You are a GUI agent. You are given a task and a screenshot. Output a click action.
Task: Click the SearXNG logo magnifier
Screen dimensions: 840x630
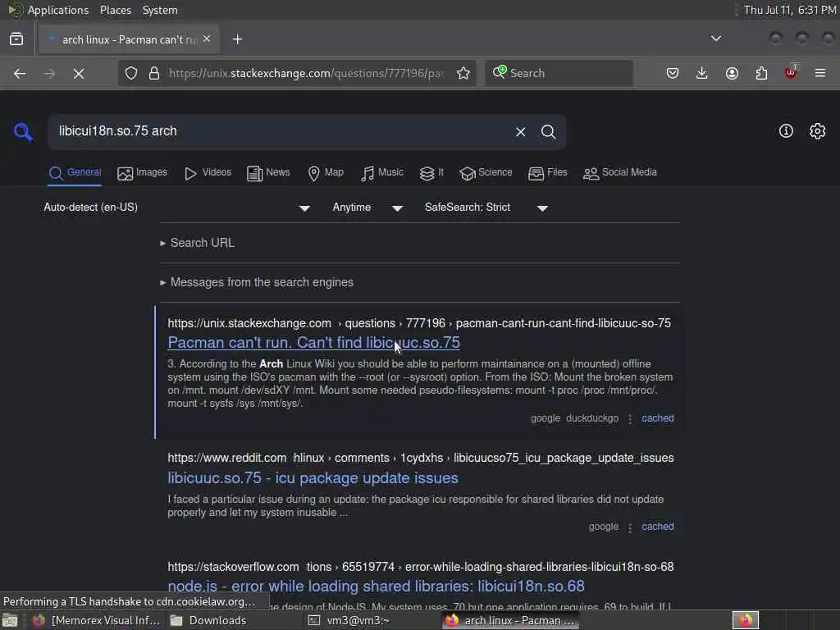pos(23,132)
